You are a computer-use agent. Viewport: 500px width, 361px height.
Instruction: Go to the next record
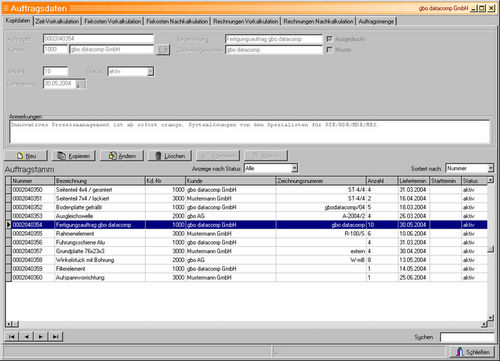[x=41, y=337]
